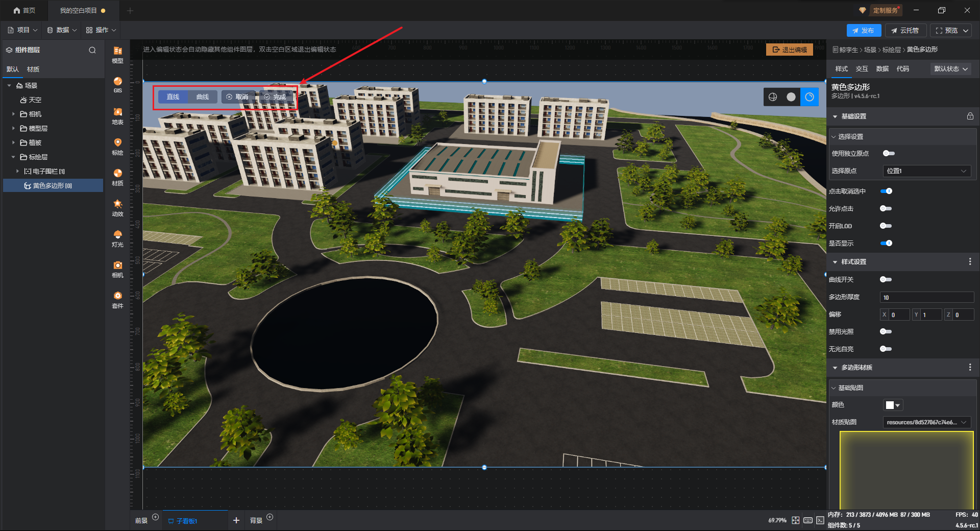Open the 模型 (Model) component panel
The image size is (980, 531).
click(117, 54)
